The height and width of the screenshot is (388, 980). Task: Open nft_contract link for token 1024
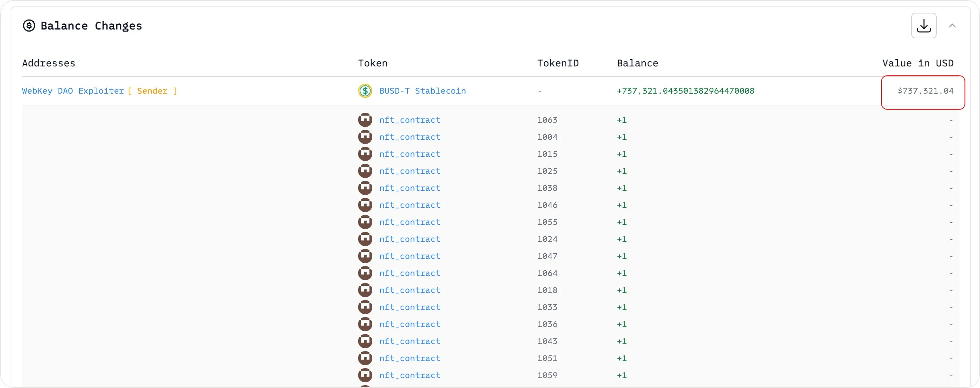(410, 239)
